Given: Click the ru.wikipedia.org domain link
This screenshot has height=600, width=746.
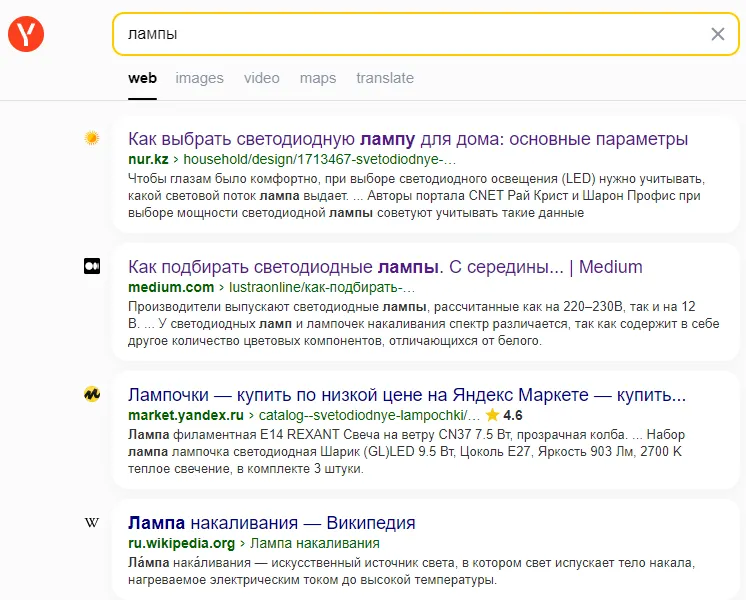Looking at the screenshot, I should pyautogui.click(x=181, y=543).
